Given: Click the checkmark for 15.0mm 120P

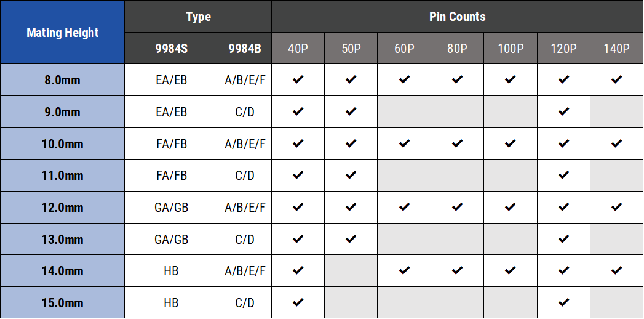Looking at the screenshot, I should click(x=563, y=303).
